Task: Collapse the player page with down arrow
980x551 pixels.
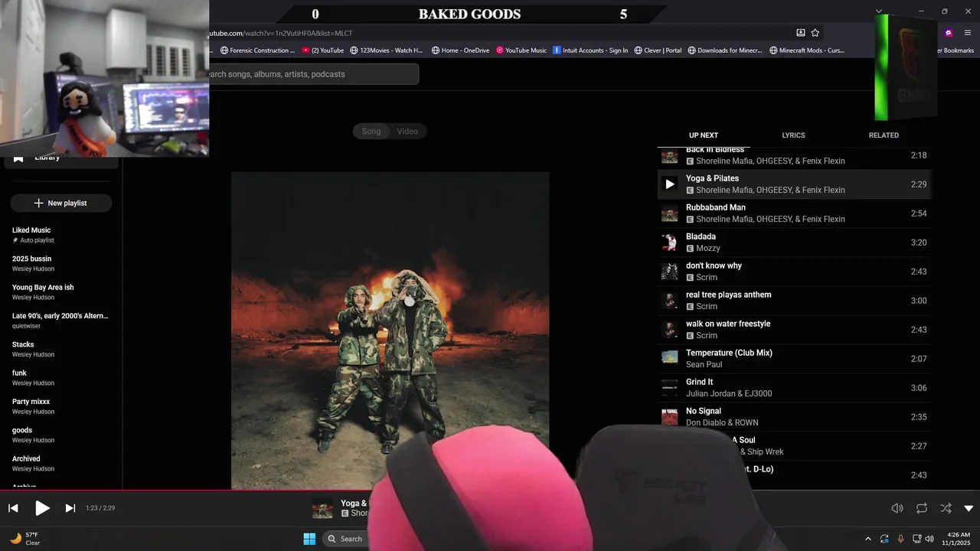Action: [x=969, y=508]
